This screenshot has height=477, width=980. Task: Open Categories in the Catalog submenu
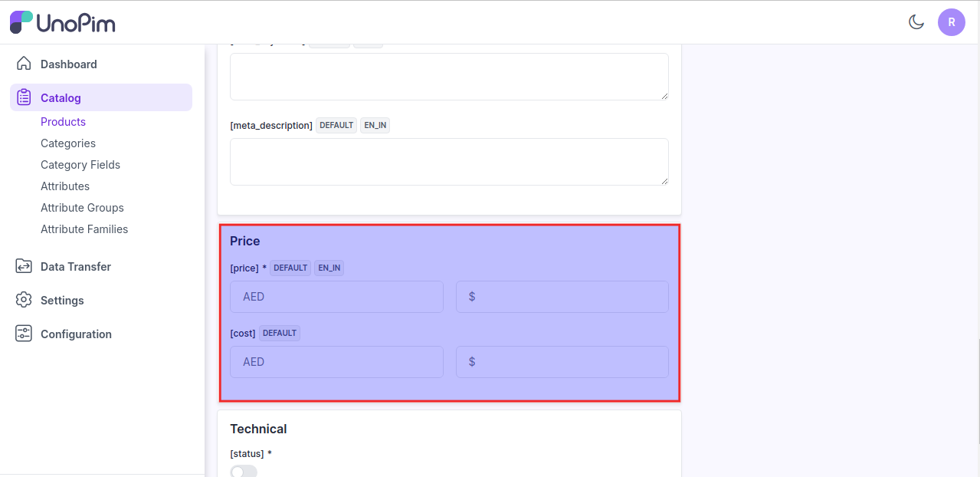click(68, 143)
